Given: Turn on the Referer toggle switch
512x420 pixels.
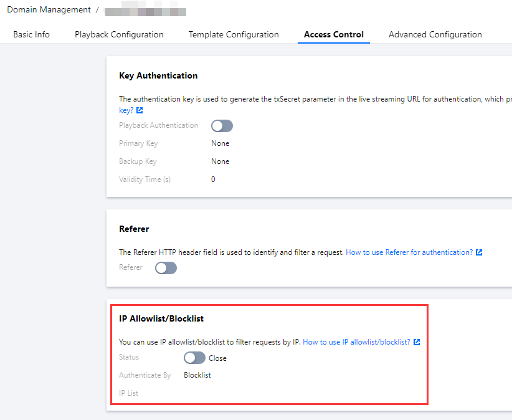Looking at the screenshot, I should tap(166, 268).
